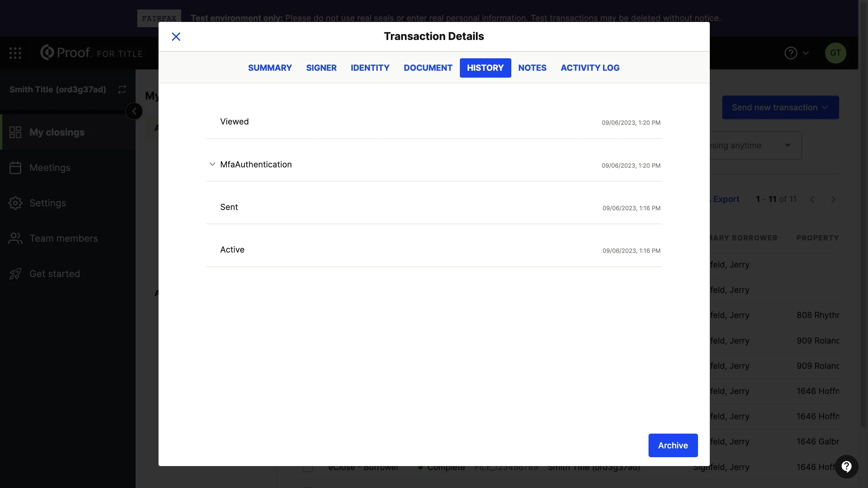Close the Transaction Details dialog

point(176,36)
